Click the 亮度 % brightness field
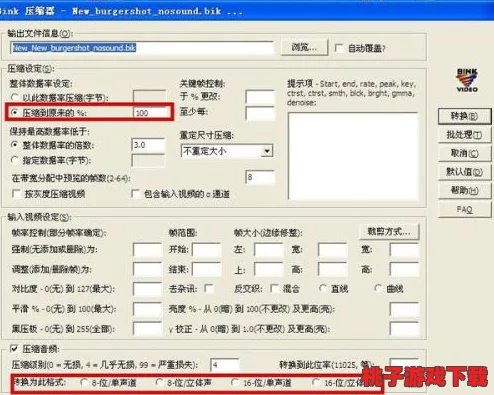 tap(404, 309)
